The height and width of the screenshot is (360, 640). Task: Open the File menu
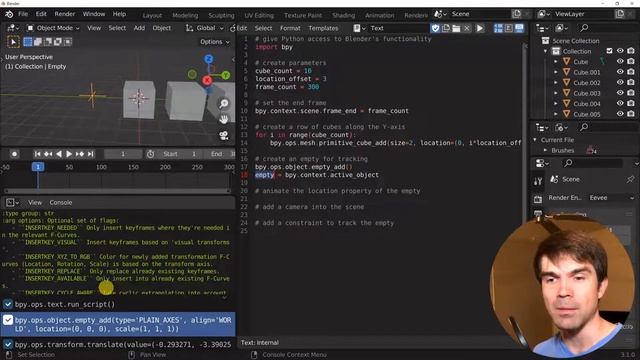click(x=23, y=14)
